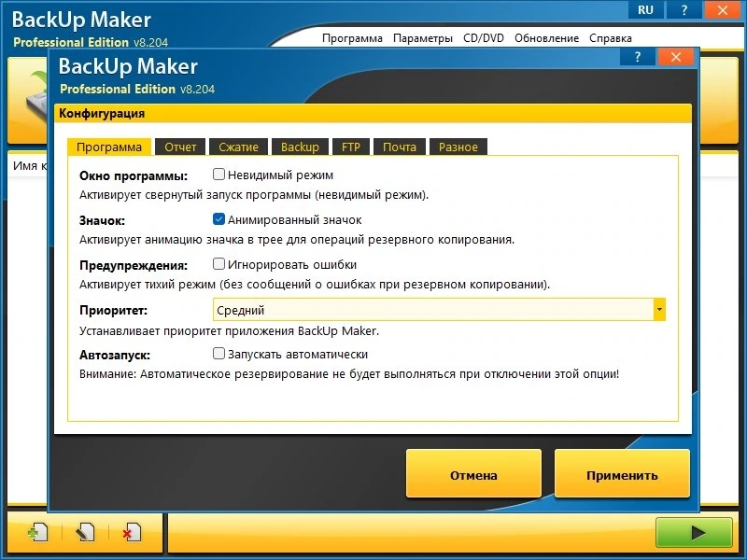Viewport: 747px width, 560px height.
Task: Click the Отмена button
Action: coord(473,475)
